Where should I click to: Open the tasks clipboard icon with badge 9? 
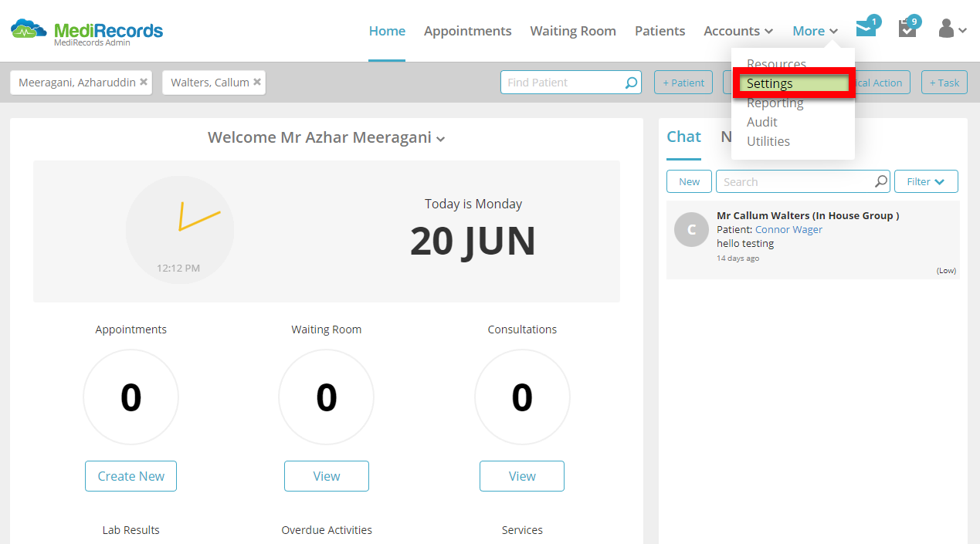907,29
